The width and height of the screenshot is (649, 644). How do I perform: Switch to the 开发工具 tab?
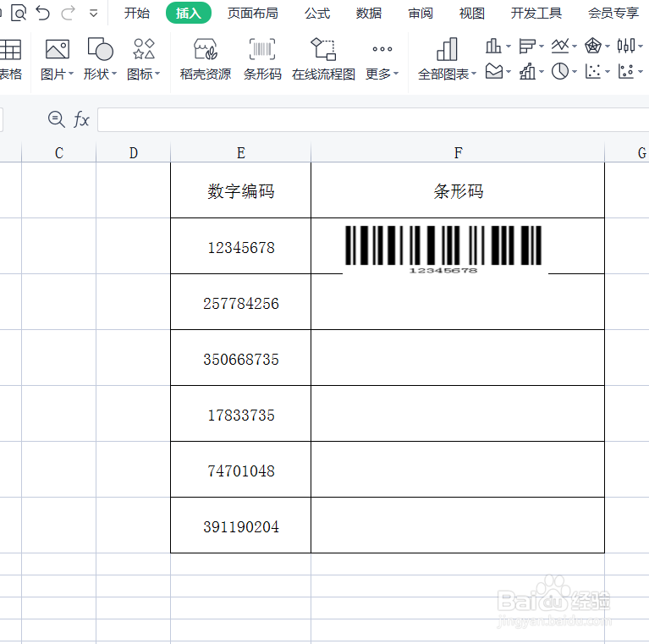point(536,14)
